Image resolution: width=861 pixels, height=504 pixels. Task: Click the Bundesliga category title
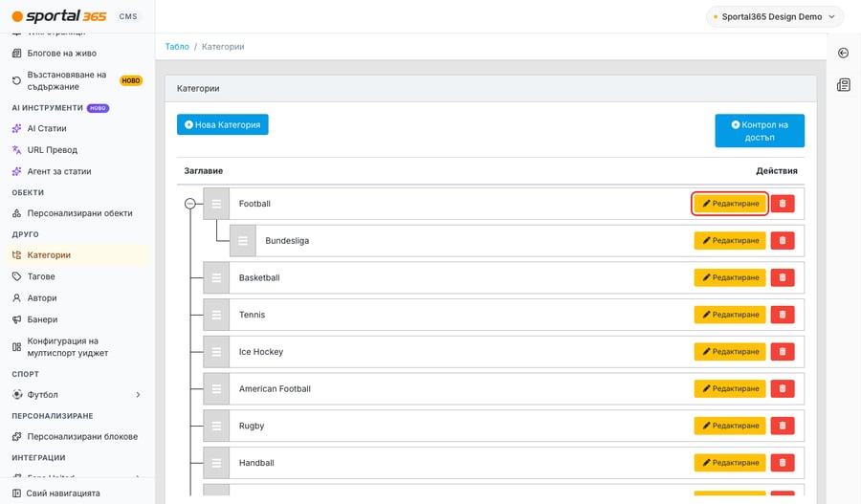(x=287, y=240)
